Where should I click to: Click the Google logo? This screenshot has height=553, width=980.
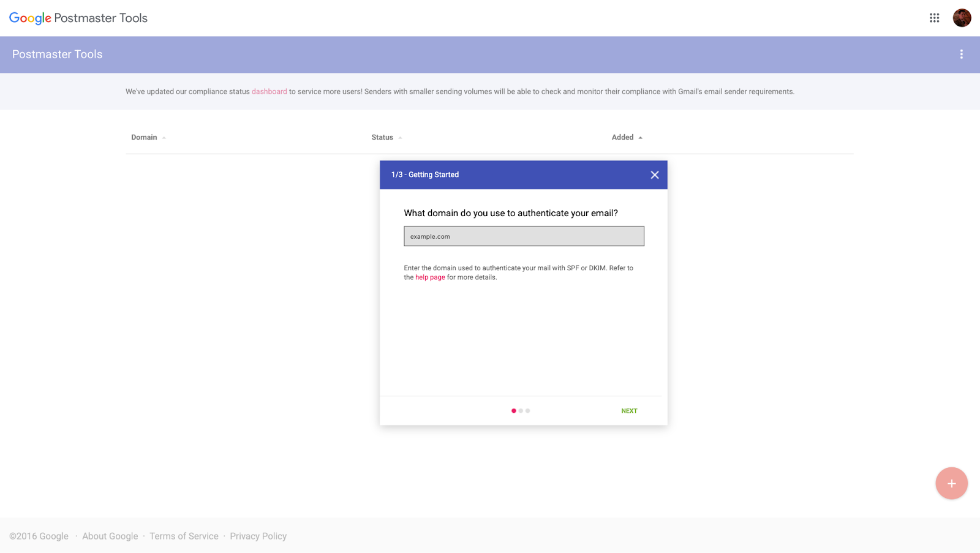[30, 18]
